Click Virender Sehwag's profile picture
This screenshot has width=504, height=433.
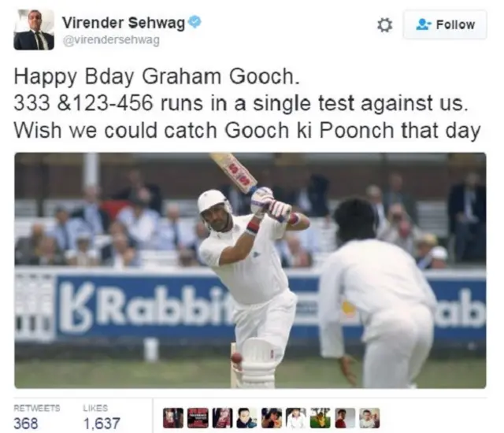click(34, 30)
